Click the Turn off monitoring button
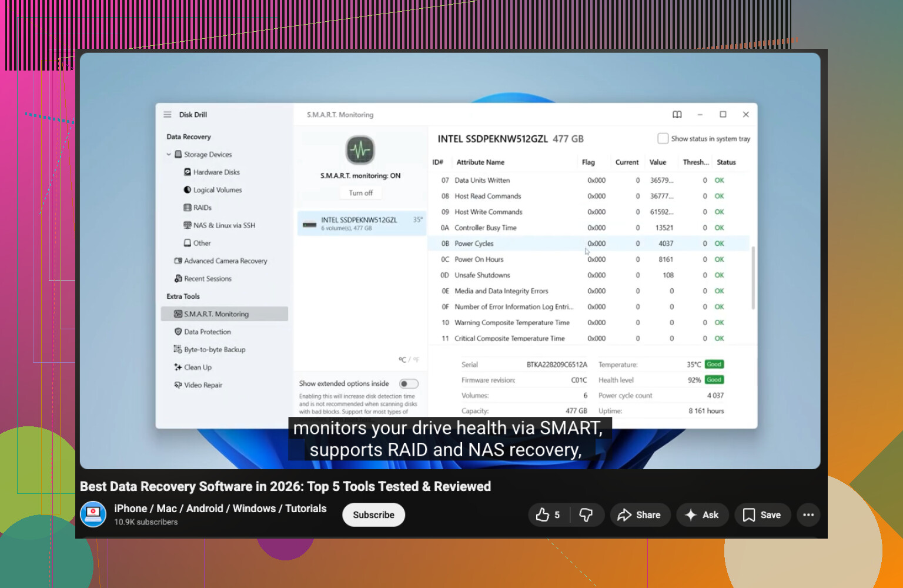903x588 pixels. [361, 193]
